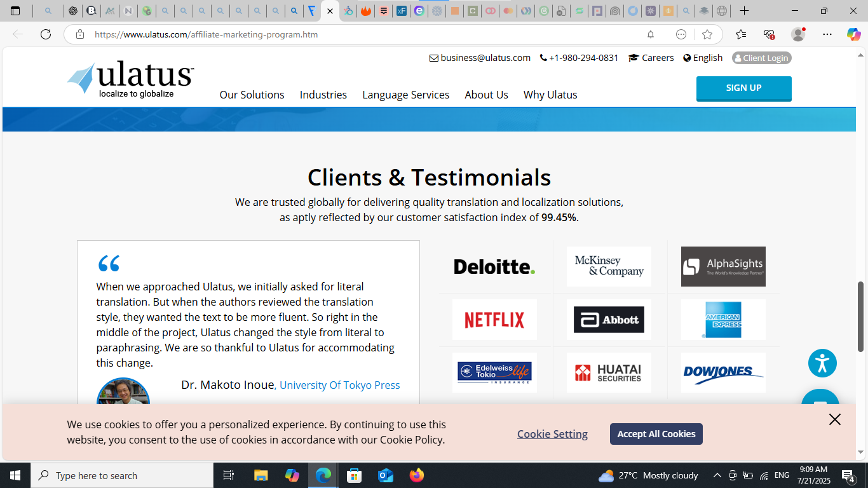Open Outlook from the taskbar
The image size is (868, 488).
click(386, 475)
